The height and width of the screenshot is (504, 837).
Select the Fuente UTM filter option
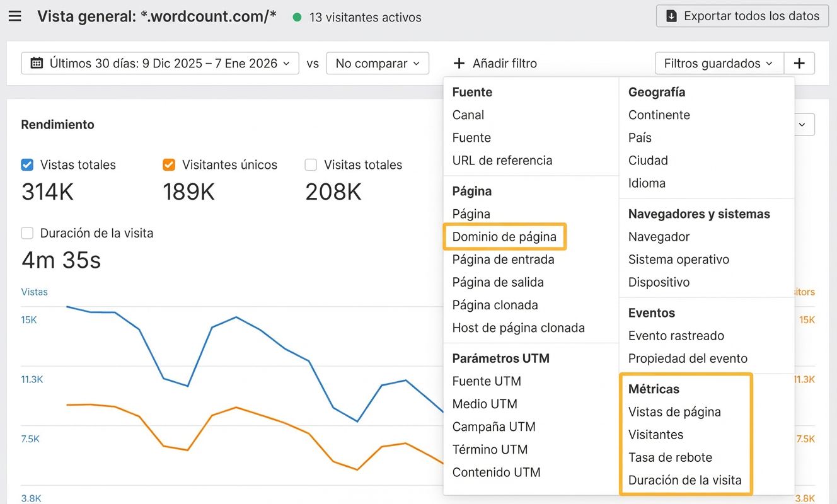pos(487,381)
